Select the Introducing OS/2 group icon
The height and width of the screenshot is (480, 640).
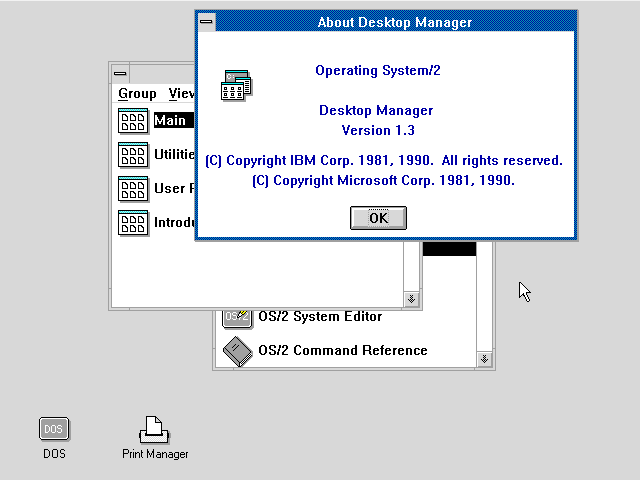pos(133,223)
